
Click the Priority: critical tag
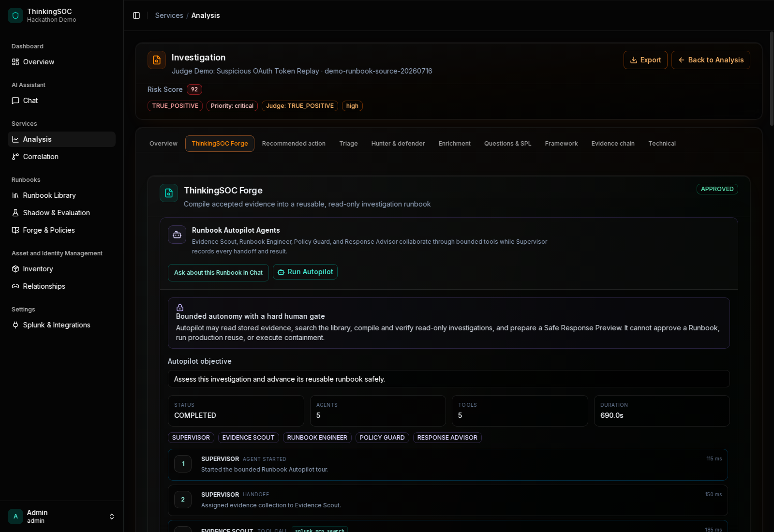tap(232, 106)
